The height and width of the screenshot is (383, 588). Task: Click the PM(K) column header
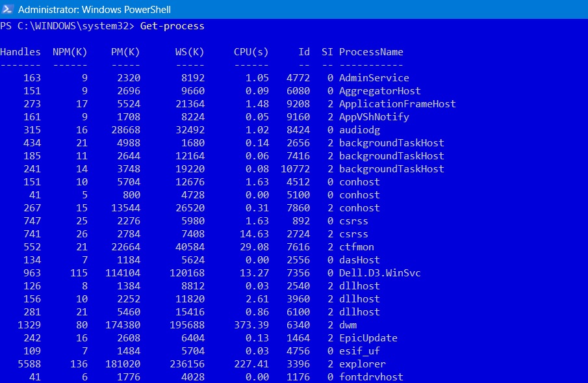click(125, 52)
